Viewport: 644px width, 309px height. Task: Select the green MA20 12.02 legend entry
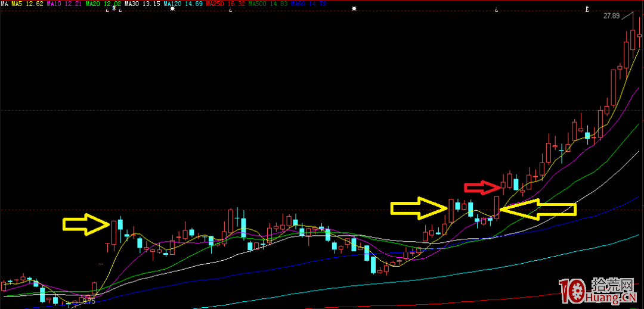(103, 4)
